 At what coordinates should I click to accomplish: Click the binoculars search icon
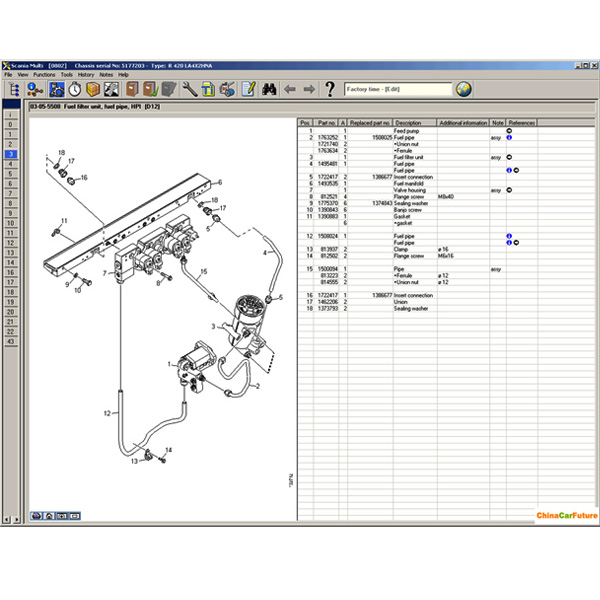269,89
